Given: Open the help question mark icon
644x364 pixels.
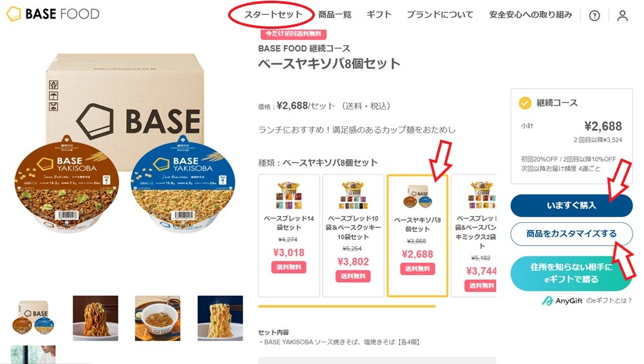Looking at the screenshot, I should [x=594, y=15].
